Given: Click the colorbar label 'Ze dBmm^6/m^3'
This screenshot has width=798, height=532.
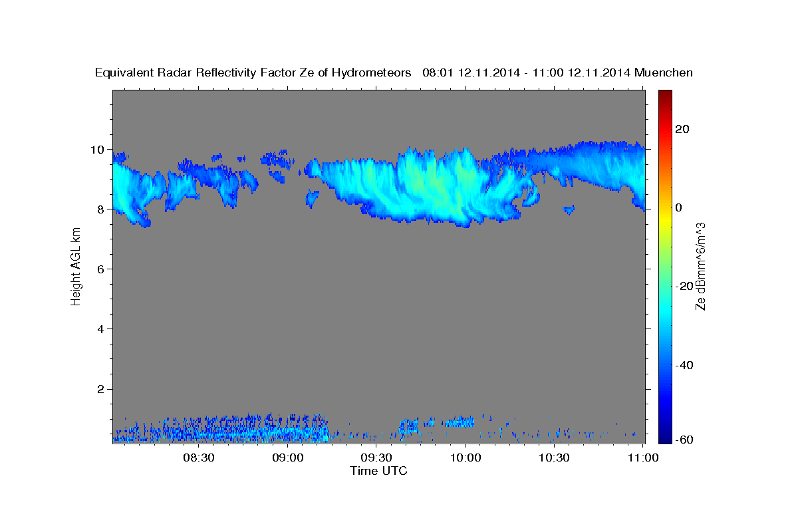Looking at the screenshot, I should (700, 266).
